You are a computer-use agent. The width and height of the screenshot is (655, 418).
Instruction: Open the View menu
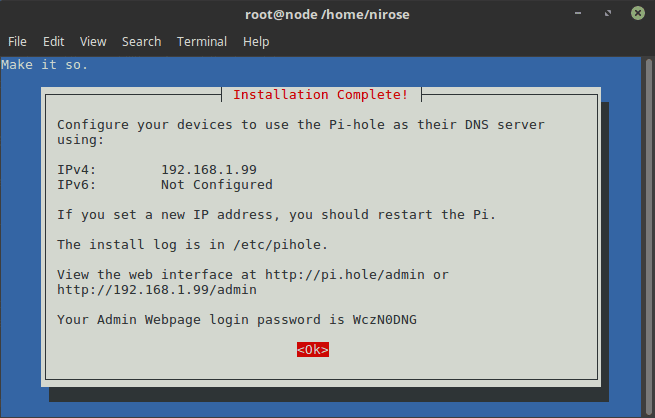pos(93,42)
